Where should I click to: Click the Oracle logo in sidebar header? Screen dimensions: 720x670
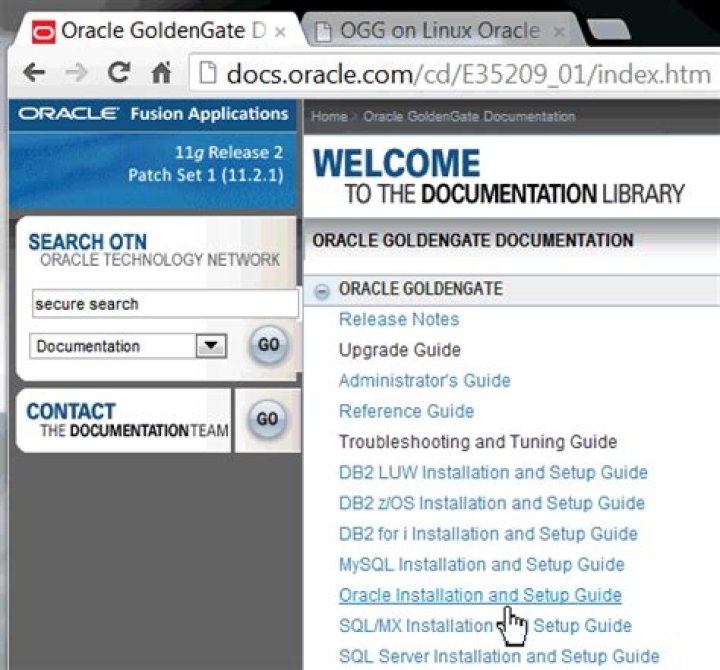(x=69, y=113)
